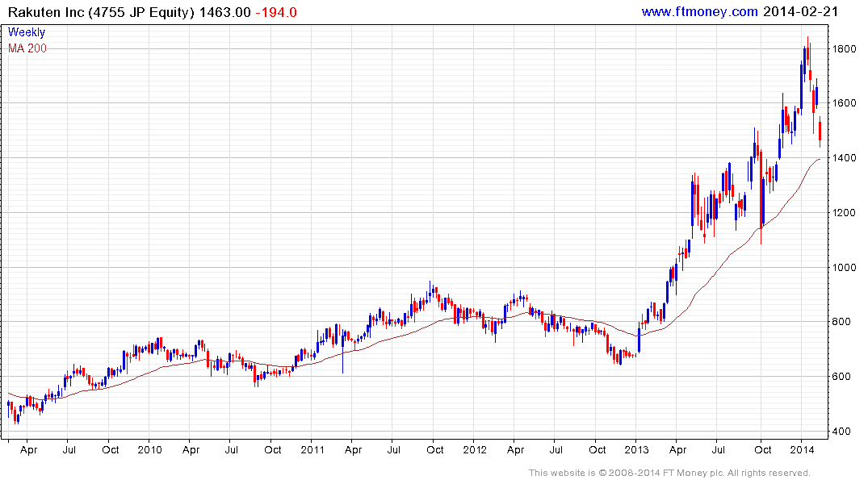Click the 1400 y-axis label
The width and height of the screenshot is (868, 484).
(845, 157)
